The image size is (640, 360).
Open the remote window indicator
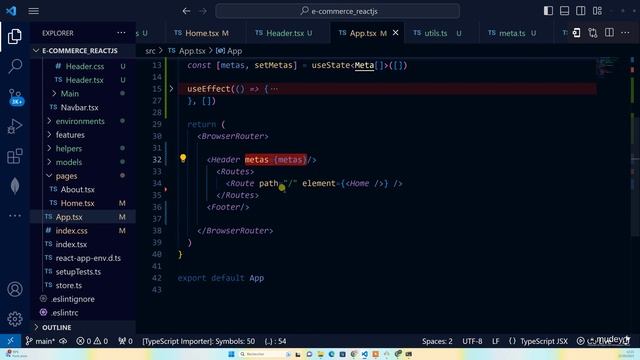(10, 341)
